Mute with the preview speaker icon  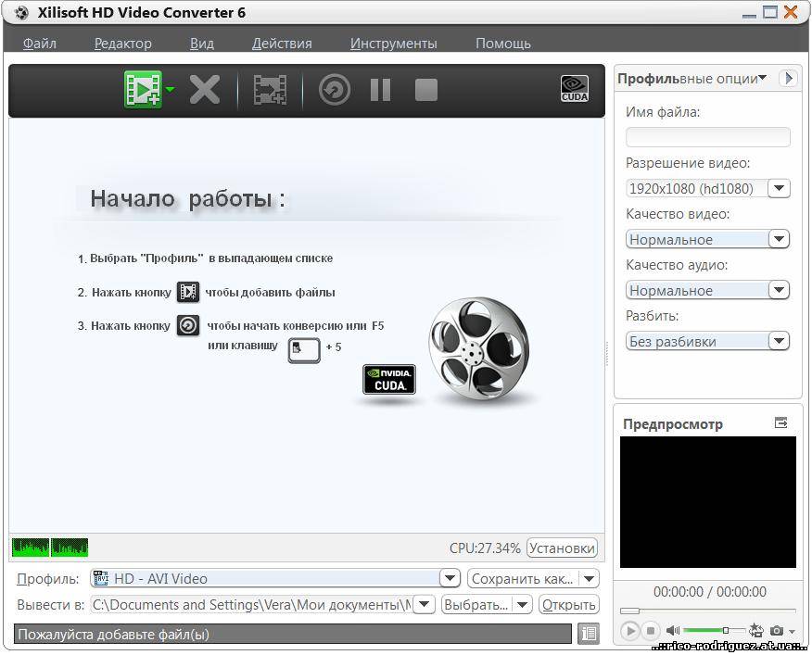[672, 631]
